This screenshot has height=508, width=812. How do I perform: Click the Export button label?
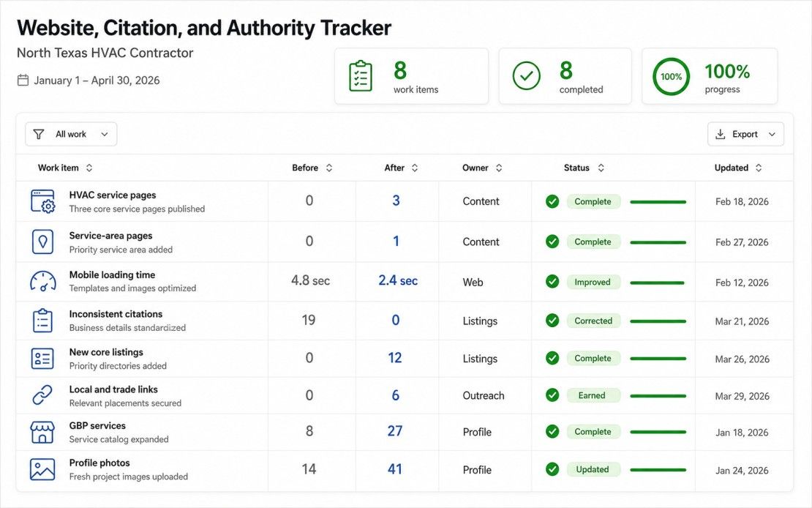pos(745,134)
